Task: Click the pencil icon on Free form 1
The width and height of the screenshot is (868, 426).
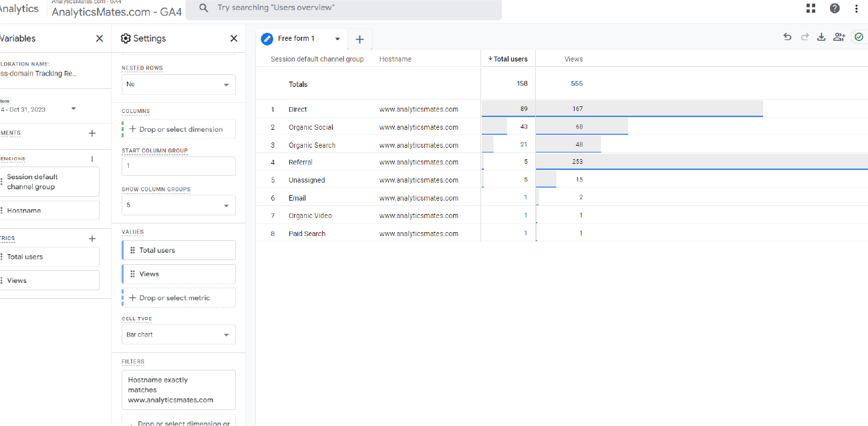Action: point(267,39)
